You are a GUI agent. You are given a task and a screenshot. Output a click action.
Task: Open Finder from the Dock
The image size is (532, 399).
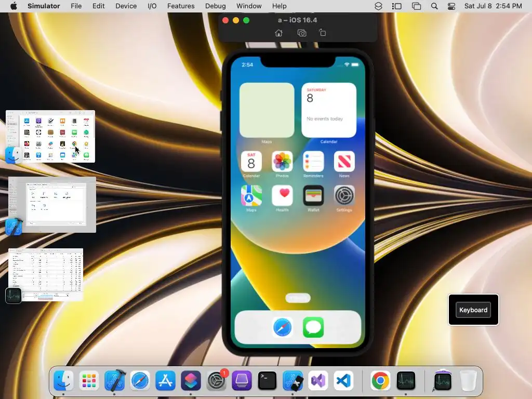pyautogui.click(x=63, y=380)
